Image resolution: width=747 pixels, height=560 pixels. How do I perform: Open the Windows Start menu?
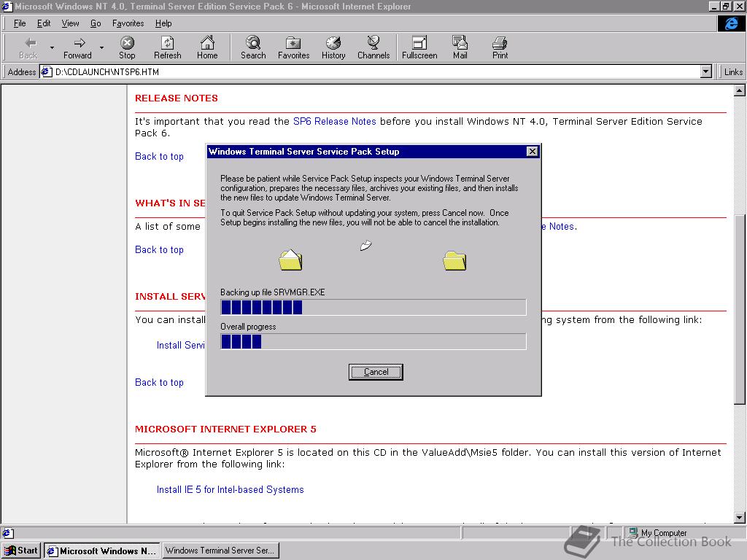pos(21,551)
